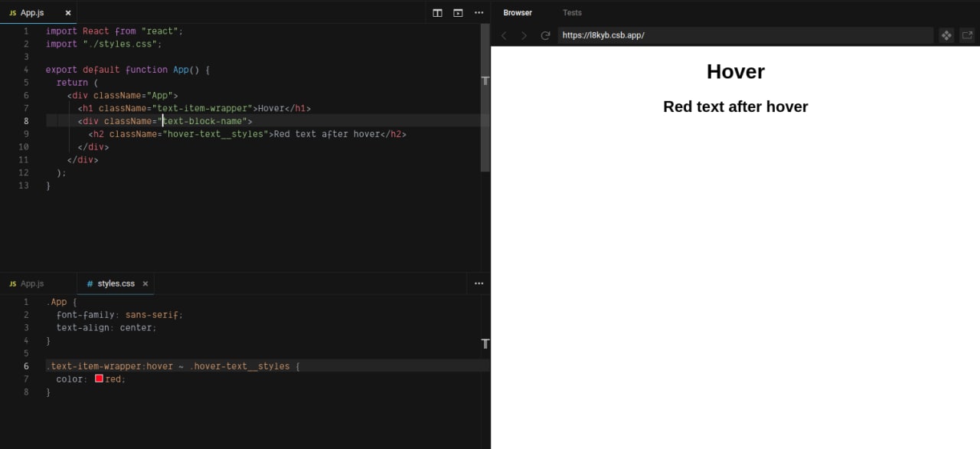This screenshot has height=449, width=980.
Task: Click line number 13 in the App.js gutter
Action: coord(24,185)
